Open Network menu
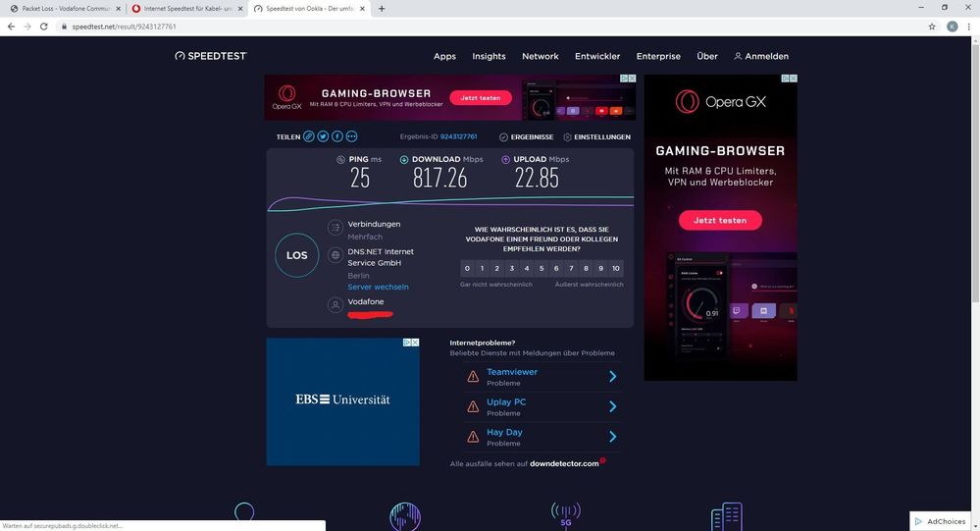The width and height of the screenshot is (980, 531). (541, 56)
